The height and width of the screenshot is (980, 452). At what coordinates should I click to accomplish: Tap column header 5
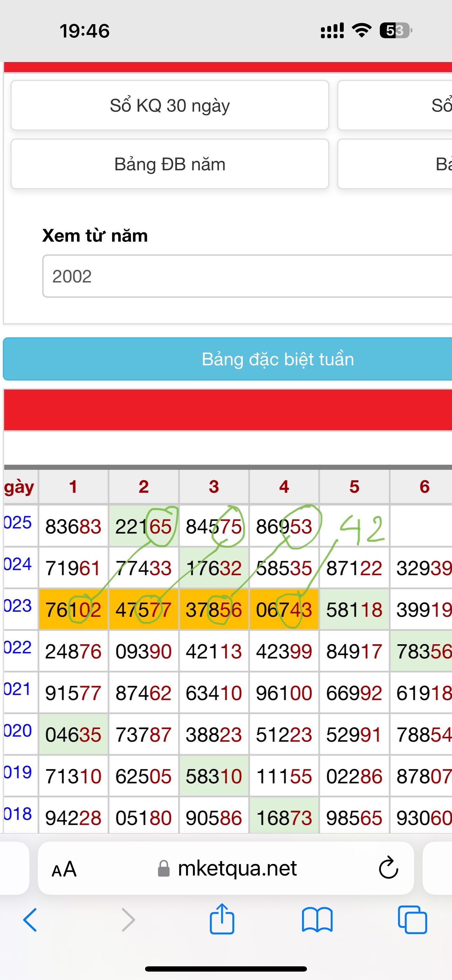[x=354, y=486]
